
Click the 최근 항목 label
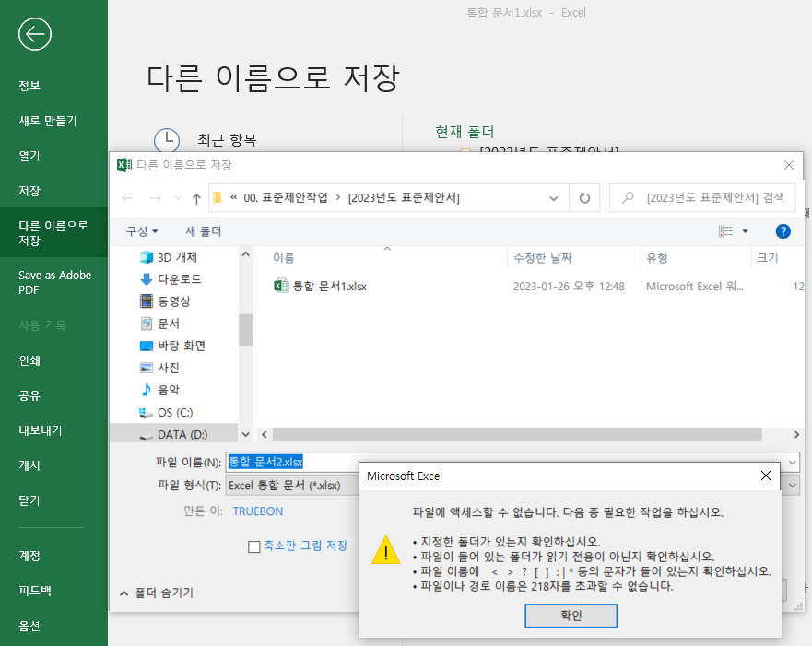coord(227,140)
